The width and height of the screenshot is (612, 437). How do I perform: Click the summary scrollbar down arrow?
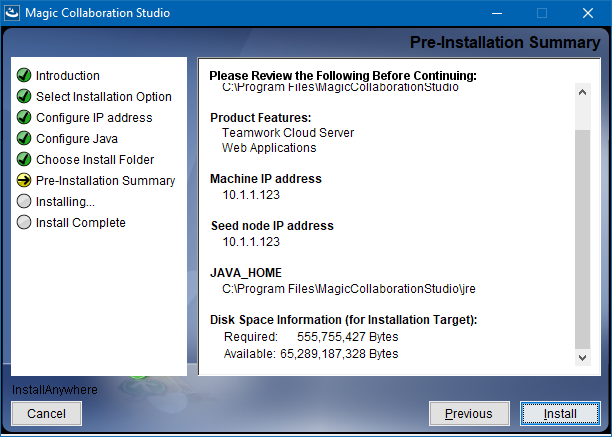583,357
